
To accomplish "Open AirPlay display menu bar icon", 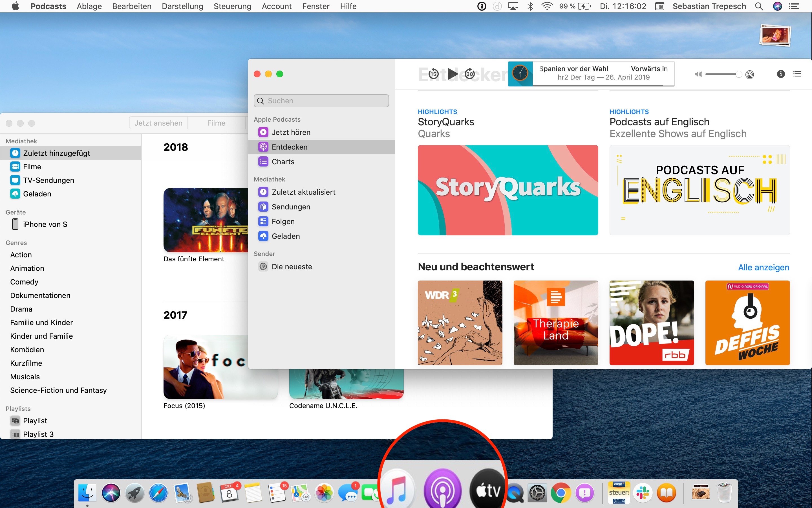I will (513, 6).
